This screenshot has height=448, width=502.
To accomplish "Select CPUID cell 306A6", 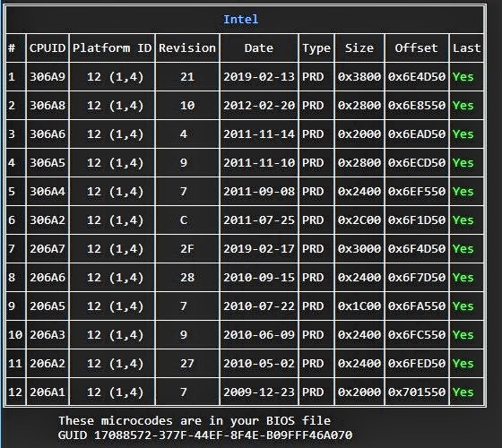I will [48, 134].
